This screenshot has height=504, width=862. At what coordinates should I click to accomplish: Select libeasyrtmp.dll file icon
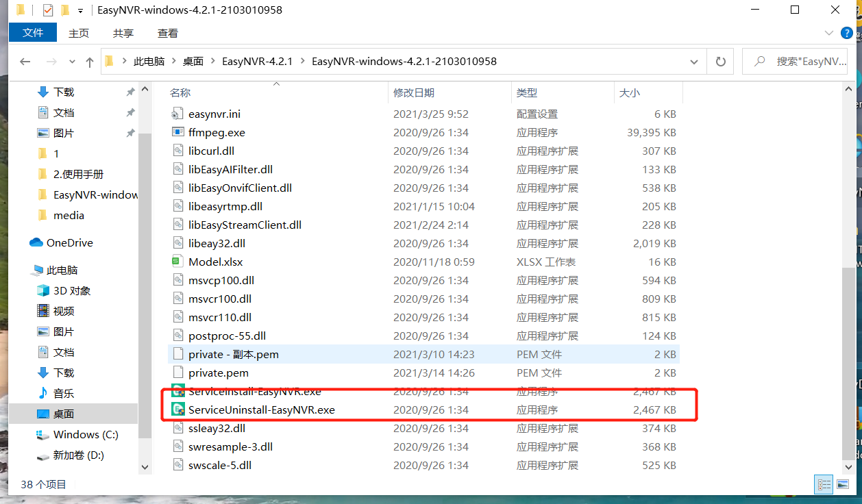[x=177, y=206]
